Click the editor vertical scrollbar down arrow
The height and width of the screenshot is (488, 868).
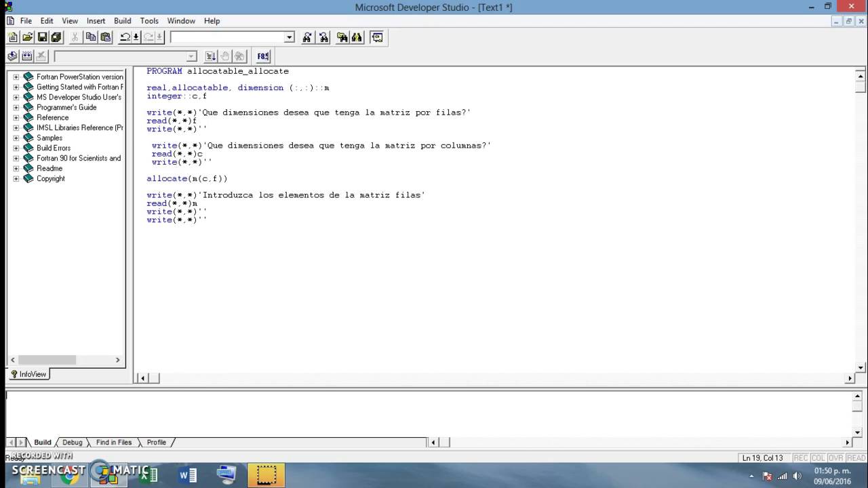[x=861, y=368]
